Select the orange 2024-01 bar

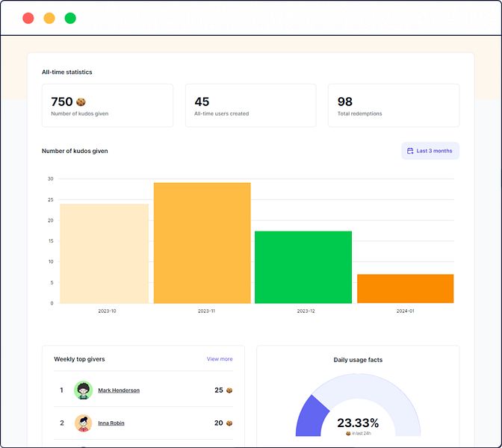pos(406,289)
